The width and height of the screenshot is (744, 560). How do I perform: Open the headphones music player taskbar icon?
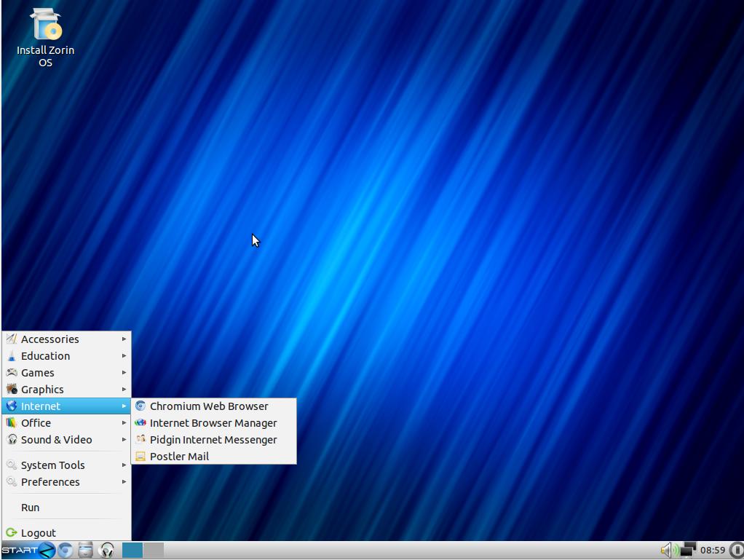coord(107,550)
